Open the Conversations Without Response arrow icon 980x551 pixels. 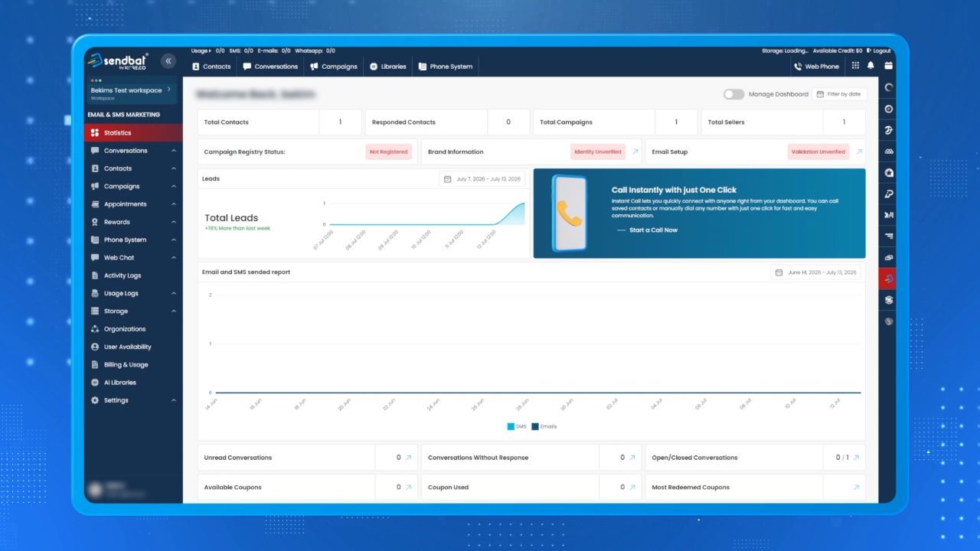pos(632,458)
